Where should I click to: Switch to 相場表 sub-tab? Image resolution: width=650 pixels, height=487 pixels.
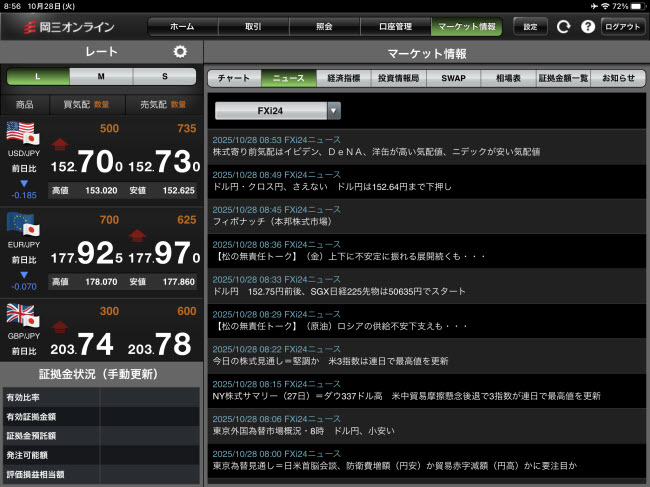(508, 78)
